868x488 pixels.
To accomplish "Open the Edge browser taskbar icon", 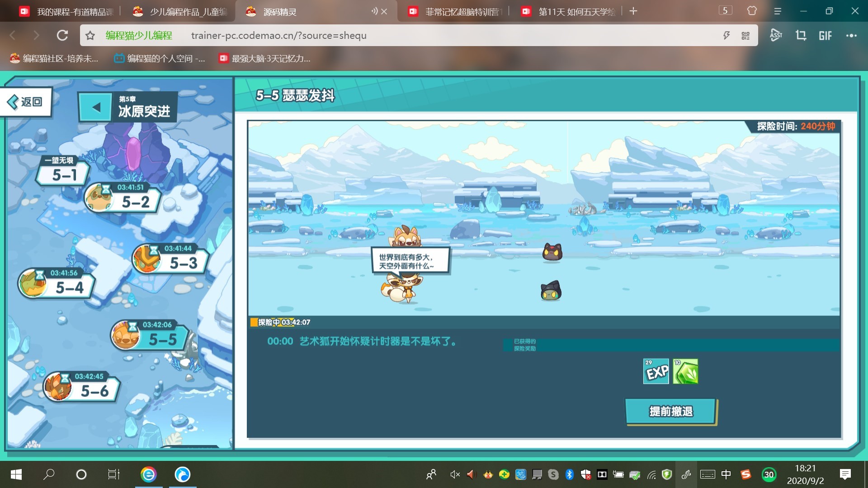I will pyautogui.click(x=183, y=474).
